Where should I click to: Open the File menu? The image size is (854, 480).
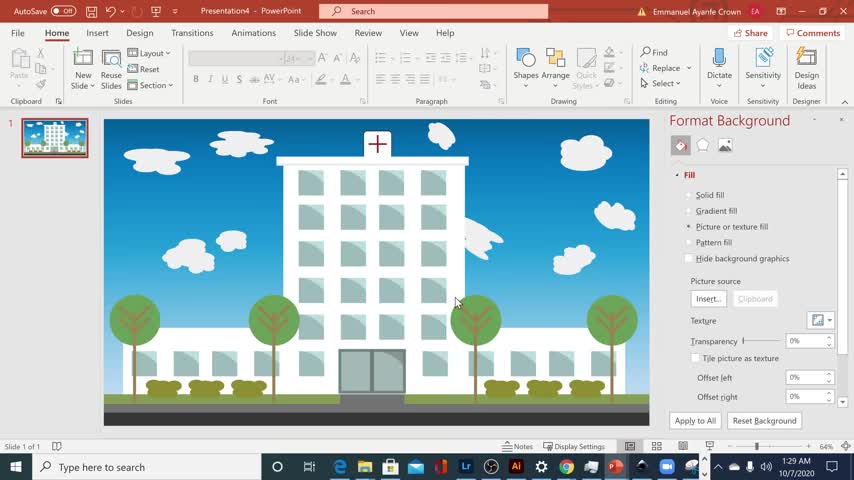tap(17, 33)
